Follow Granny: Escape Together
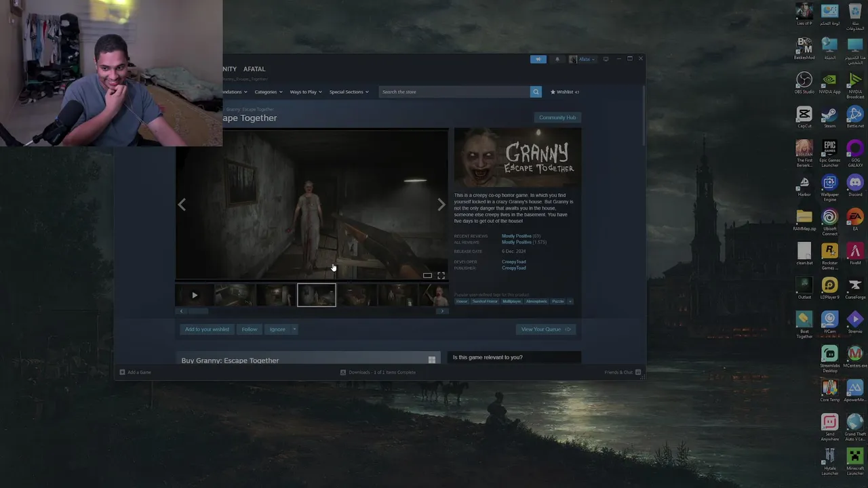Viewport: 868px width, 488px height. click(250, 329)
